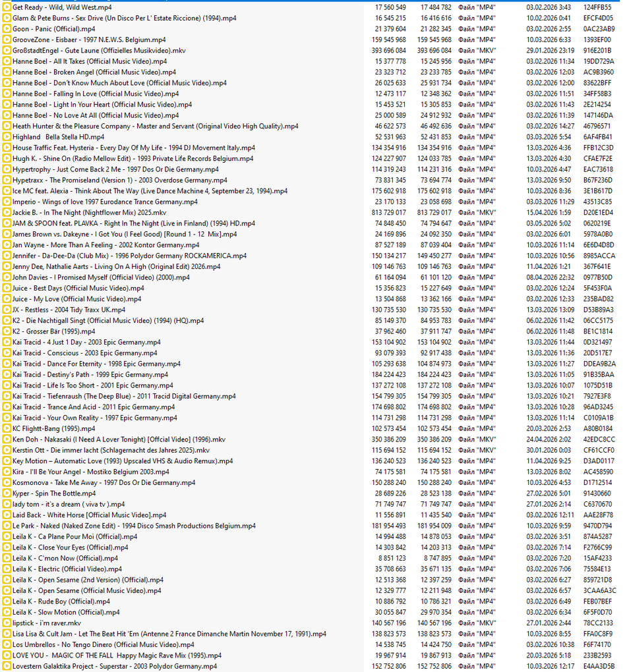Click the icon beside Kyper - Spin The Bottle.mp4
Image resolution: width=629 pixels, height=672 pixels.
click(x=7, y=493)
